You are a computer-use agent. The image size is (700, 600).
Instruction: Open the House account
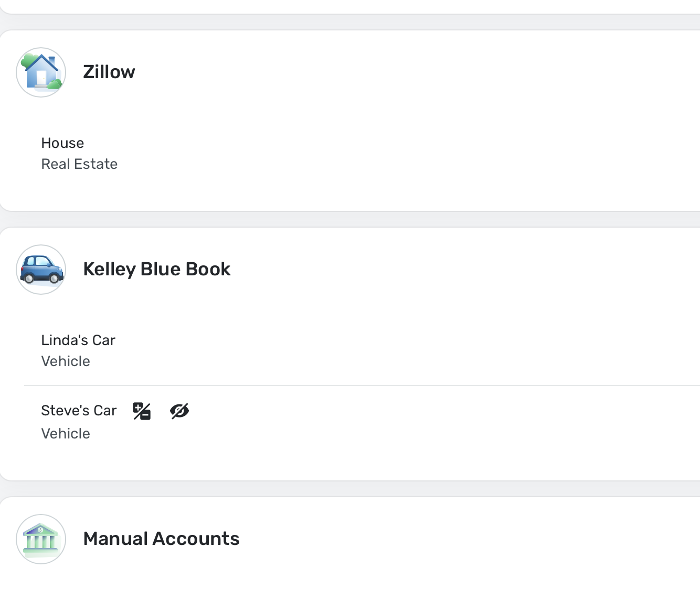click(x=62, y=143)
